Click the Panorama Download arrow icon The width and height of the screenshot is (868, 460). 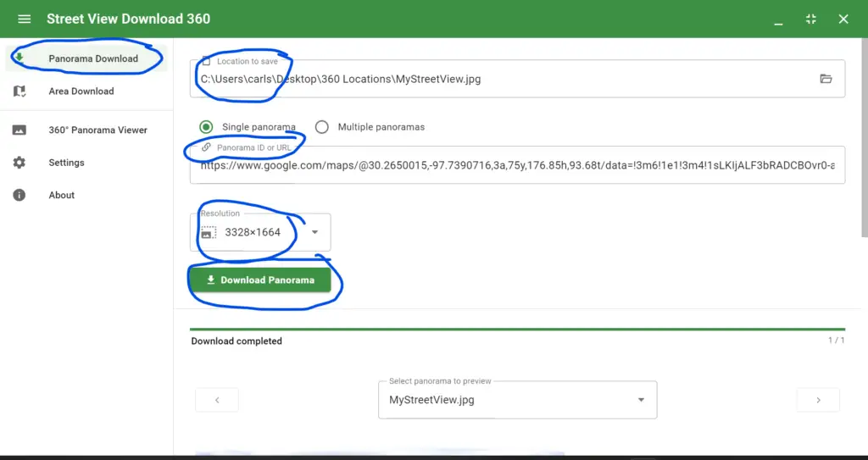coord(19,58)
